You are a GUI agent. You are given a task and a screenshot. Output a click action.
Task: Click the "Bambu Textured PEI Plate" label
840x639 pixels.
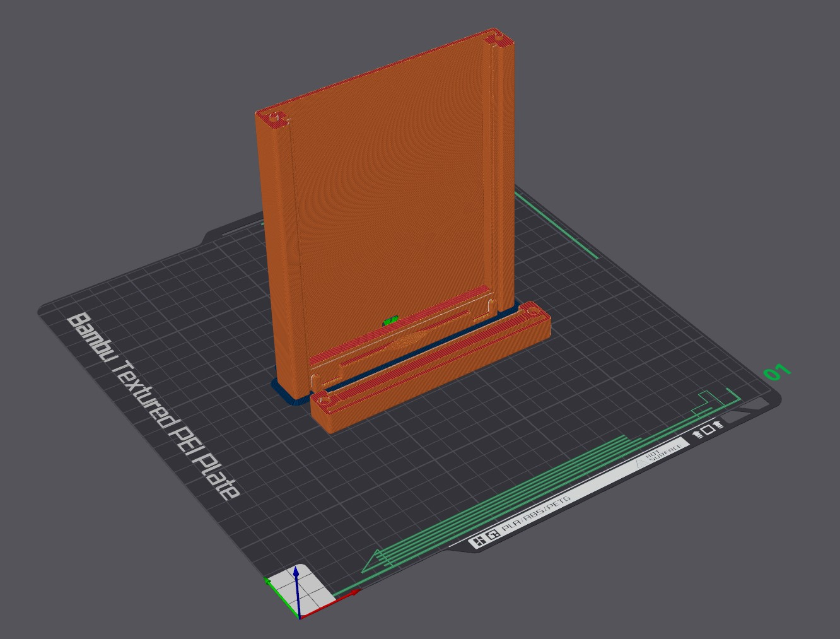(x=154, y=406)
